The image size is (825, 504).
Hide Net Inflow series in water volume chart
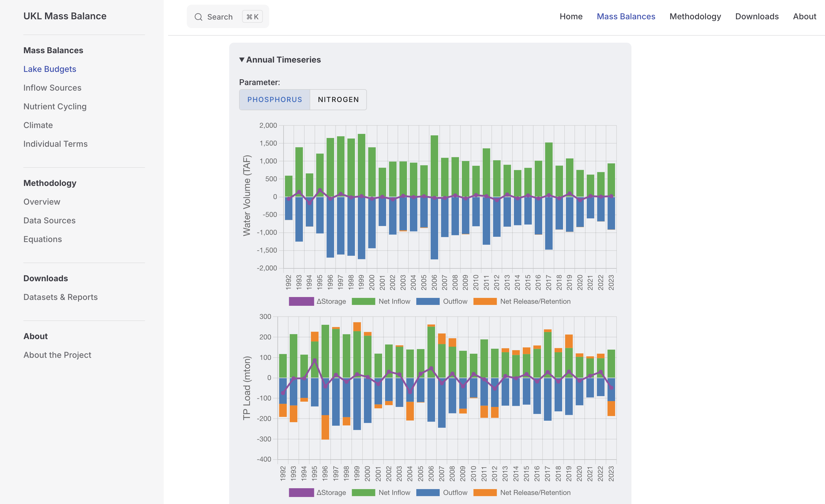coord(363,301)
